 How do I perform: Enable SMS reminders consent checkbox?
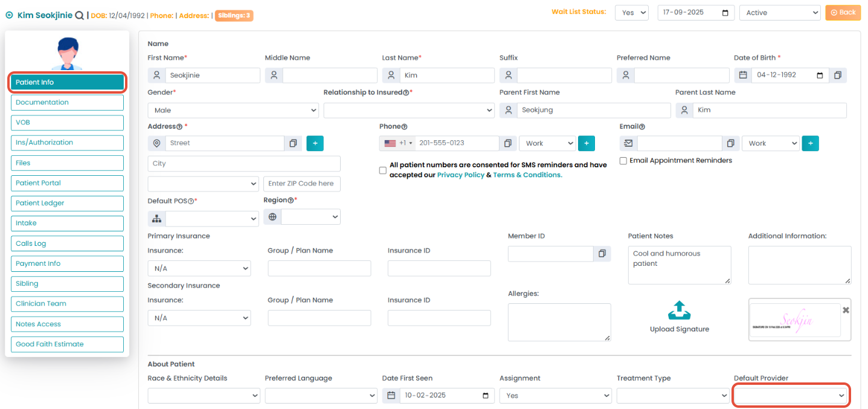383,170
